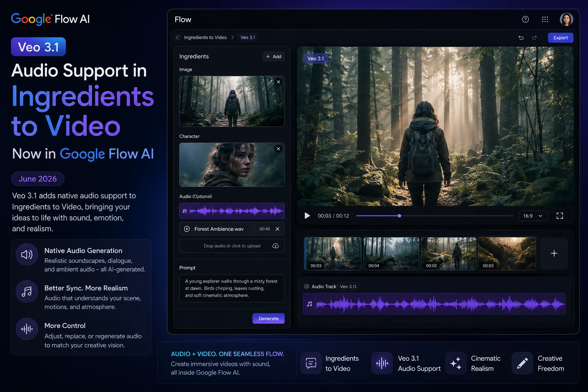
Task: Click the ingredient audio waveform preview
Action: pyautogui.click(x=232, y=211)
